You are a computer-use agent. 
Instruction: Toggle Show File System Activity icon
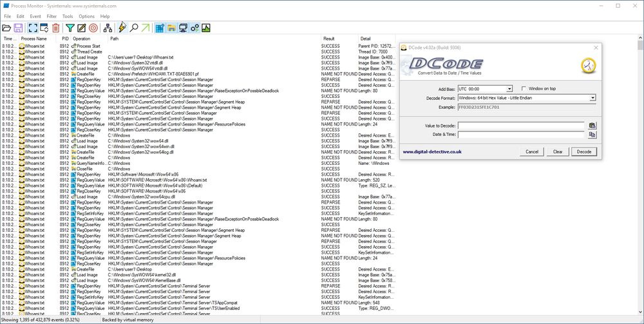tap(171, 28)
